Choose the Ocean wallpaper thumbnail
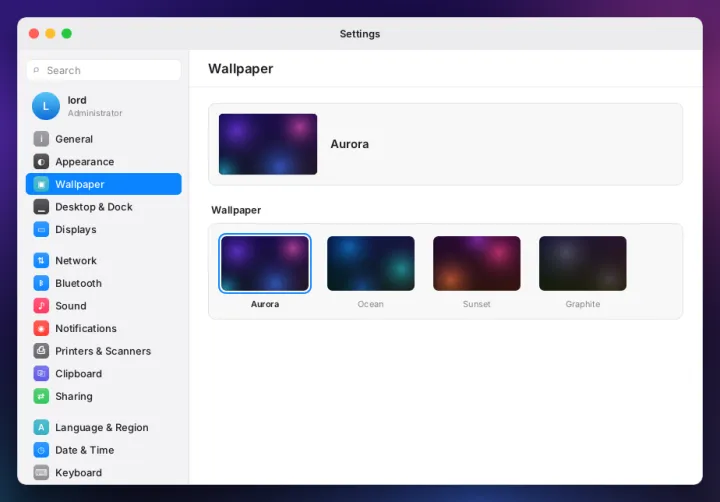This screenshot has height=502, width=720. pyautogui.click(x=371, y=263)
